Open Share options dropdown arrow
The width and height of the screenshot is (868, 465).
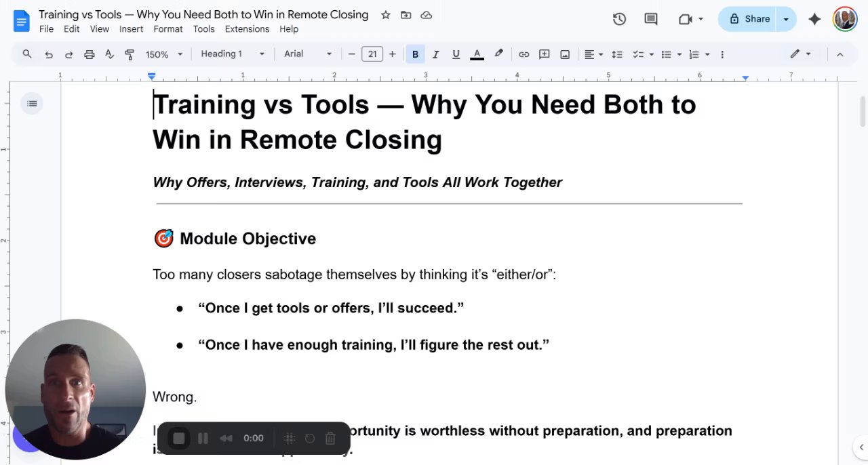pyautogui.click(x=786, y=19)
